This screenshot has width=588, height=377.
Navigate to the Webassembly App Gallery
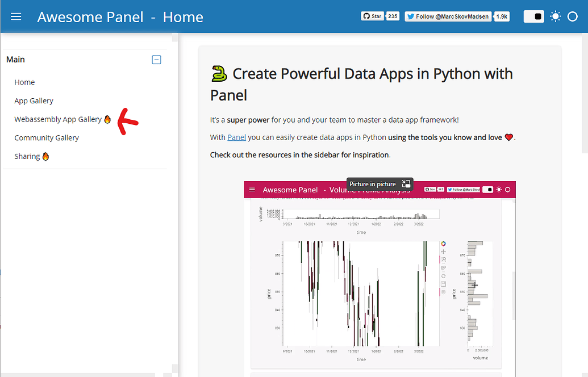[x=57, y=119]
